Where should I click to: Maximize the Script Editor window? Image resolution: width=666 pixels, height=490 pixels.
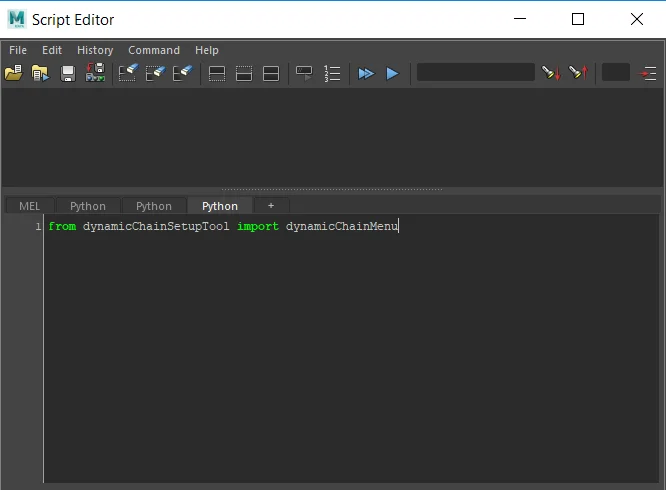[x=578, y=19]
